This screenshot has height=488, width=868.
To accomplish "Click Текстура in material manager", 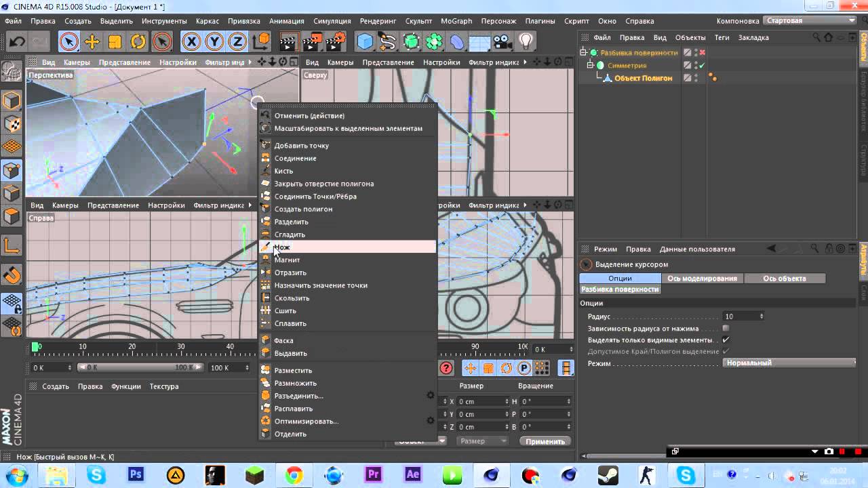I will pos(164,386).
